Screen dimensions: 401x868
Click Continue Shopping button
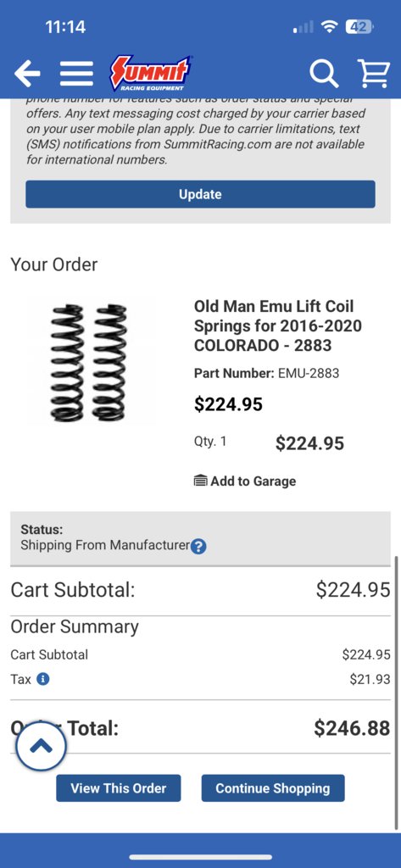coord(272,788)
